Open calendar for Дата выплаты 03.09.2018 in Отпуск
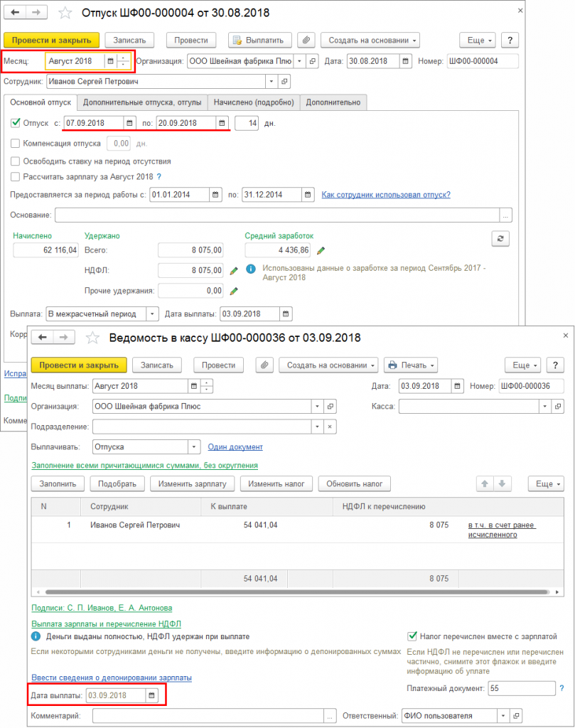The image size is (575, 728). 286,314
